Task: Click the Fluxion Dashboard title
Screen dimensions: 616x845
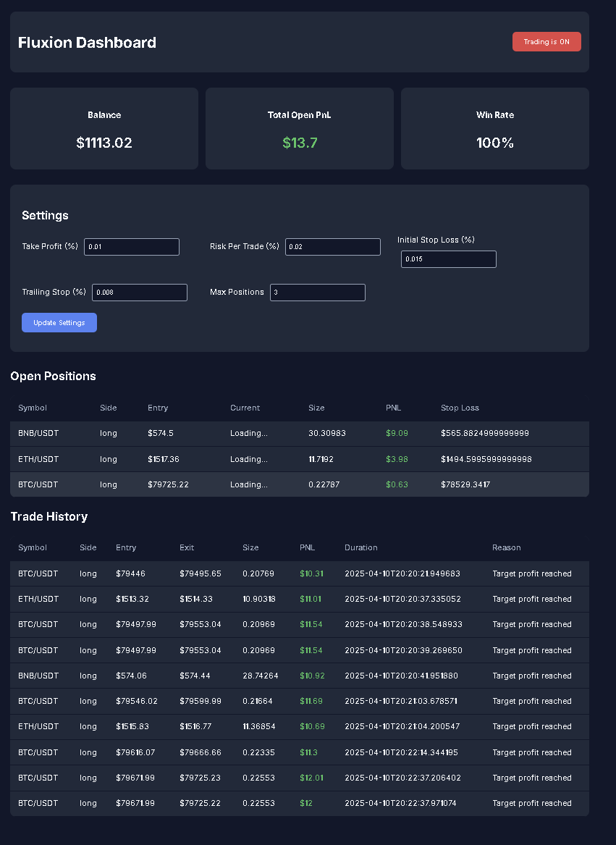Action: 88,42
